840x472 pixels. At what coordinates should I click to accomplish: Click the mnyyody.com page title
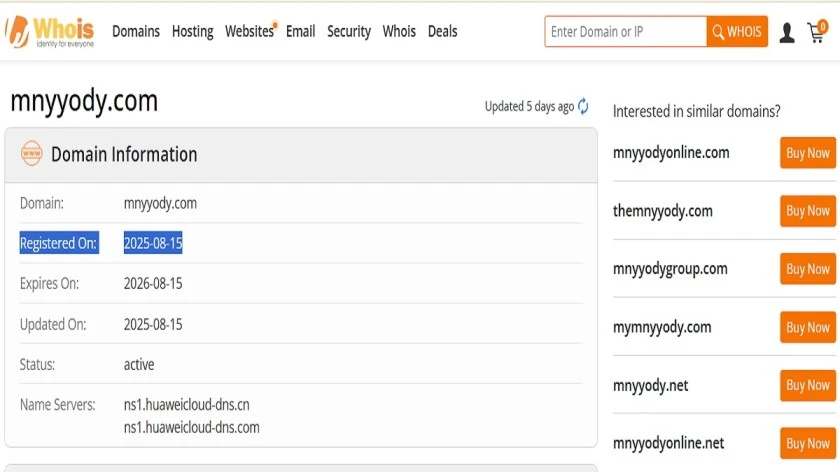[84, 102]
